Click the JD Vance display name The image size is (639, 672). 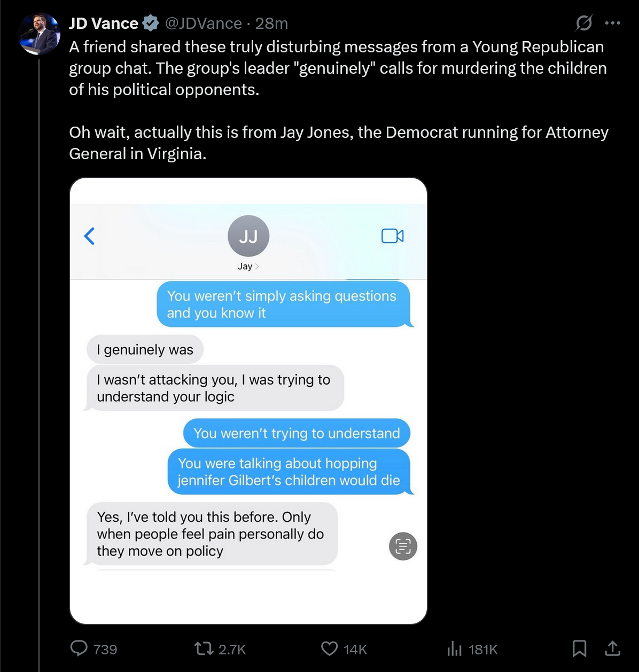[104, 23]
